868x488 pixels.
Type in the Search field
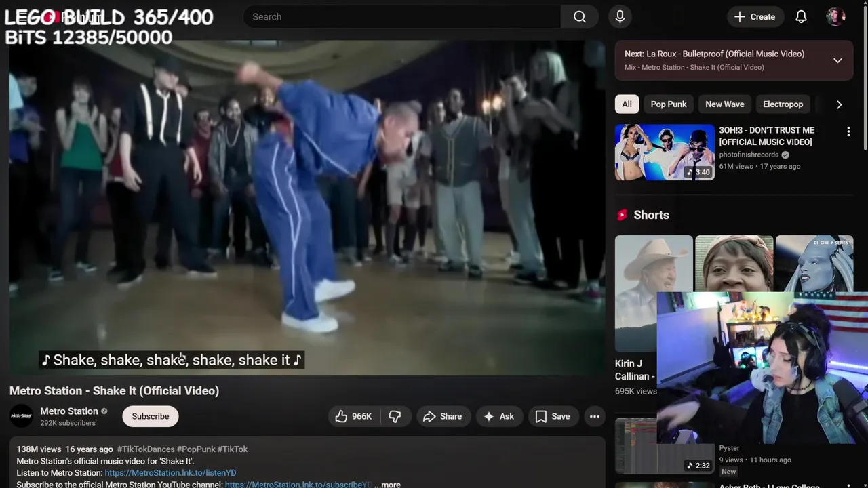pyautogui.click(x=401, y=17)
